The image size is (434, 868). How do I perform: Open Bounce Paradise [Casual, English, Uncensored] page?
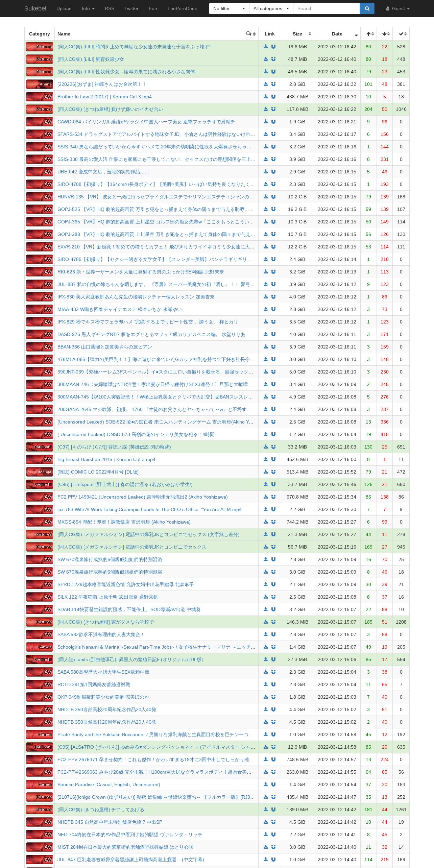pyautogui.click(x=108, y=785)
